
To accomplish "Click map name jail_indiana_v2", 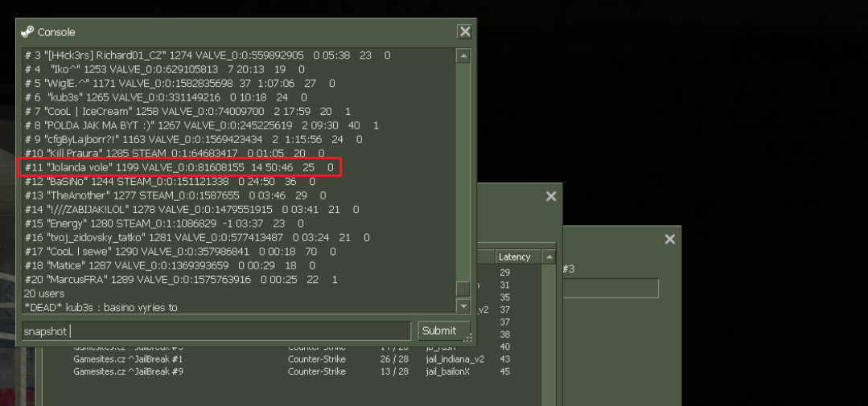I will [x=455, y=359].
